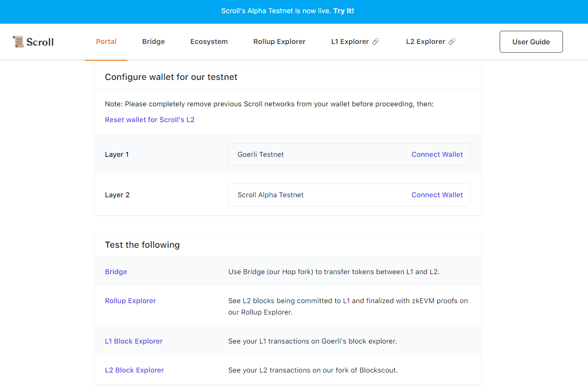Screen dimensions: 588x391
Task: Click "Scroll's Alpha Testnet is now live" text
Action: pos(276,11)
